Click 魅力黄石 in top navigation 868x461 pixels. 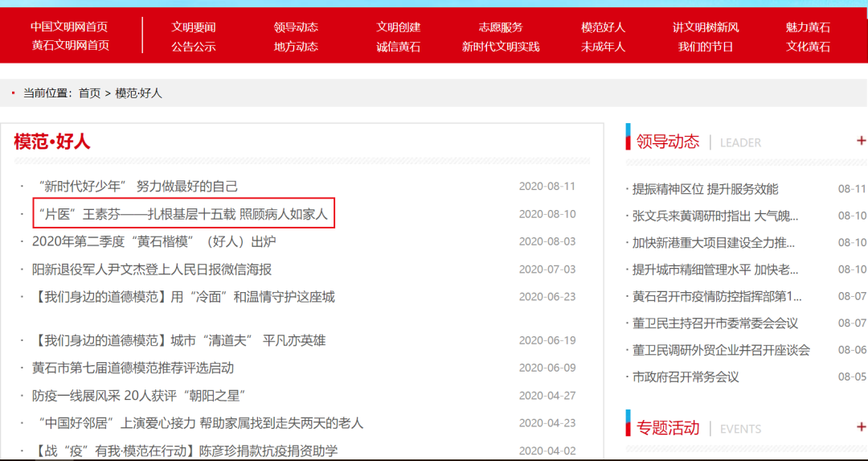point(808,27)
